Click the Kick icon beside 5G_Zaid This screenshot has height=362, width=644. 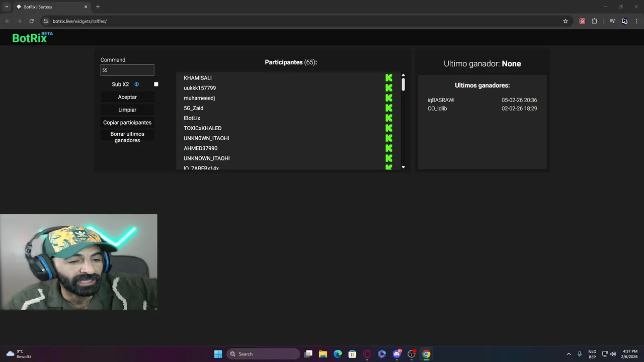pyautogui.click(x=389, y=108)
